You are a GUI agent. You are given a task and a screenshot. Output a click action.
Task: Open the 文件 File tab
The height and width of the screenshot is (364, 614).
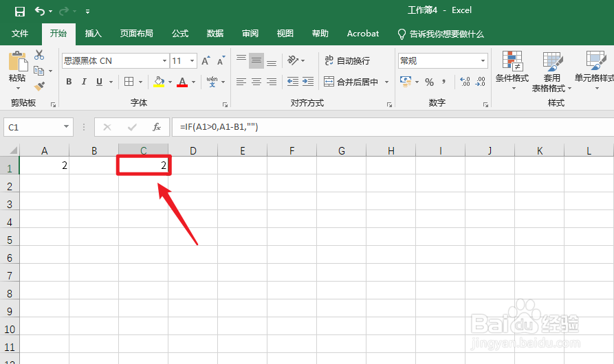(19, 34)
